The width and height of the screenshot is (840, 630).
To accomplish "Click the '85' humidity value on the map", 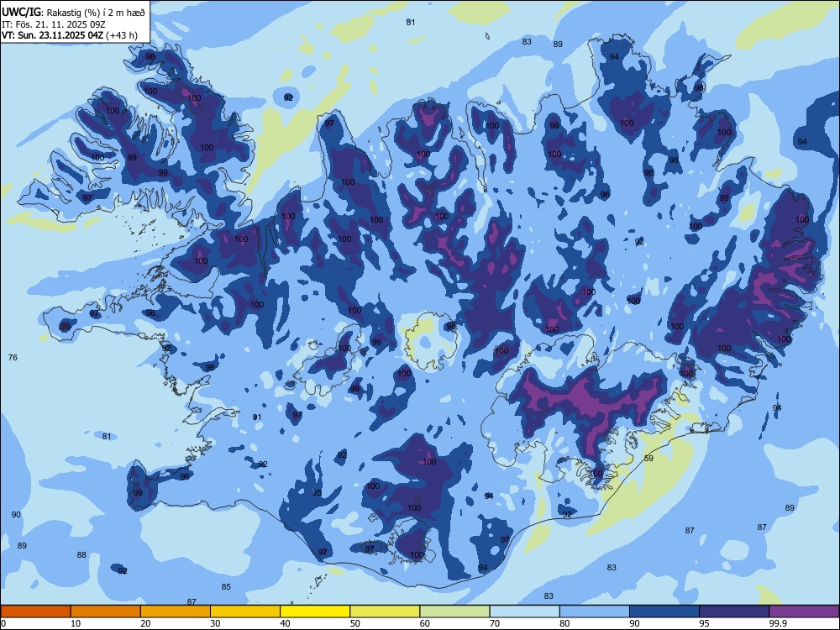I will (226, 586).
